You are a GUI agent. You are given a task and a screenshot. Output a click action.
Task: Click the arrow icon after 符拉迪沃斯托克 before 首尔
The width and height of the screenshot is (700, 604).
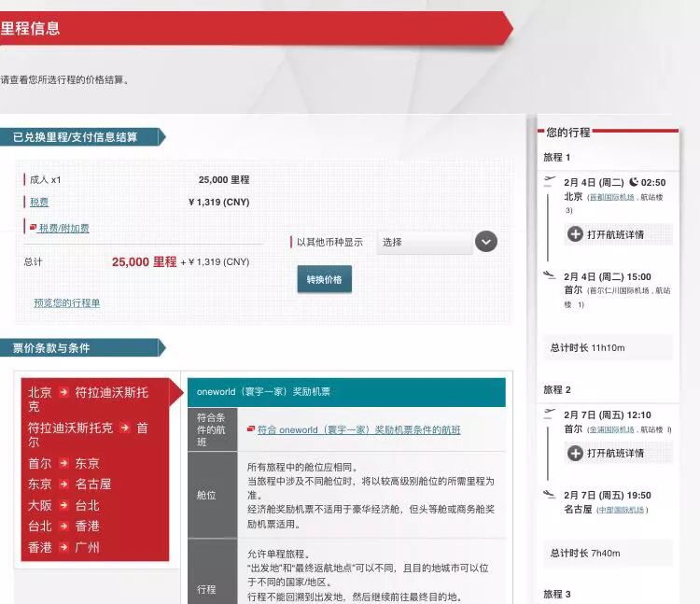[125, 428]
